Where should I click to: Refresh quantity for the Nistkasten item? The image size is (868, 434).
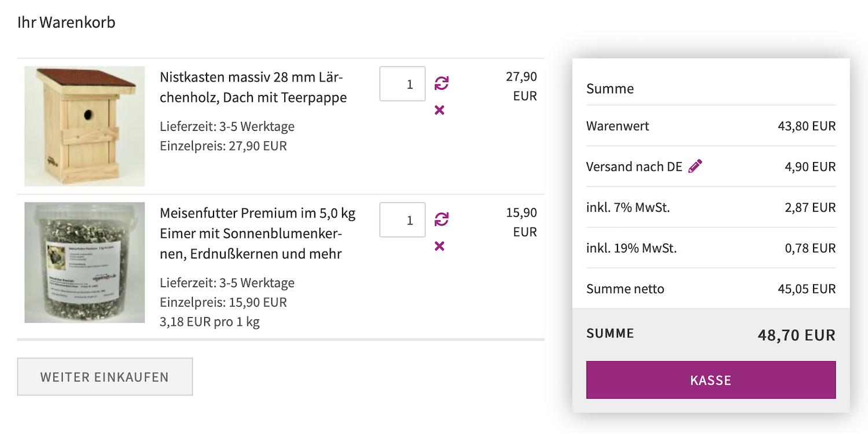click(442, 83)
